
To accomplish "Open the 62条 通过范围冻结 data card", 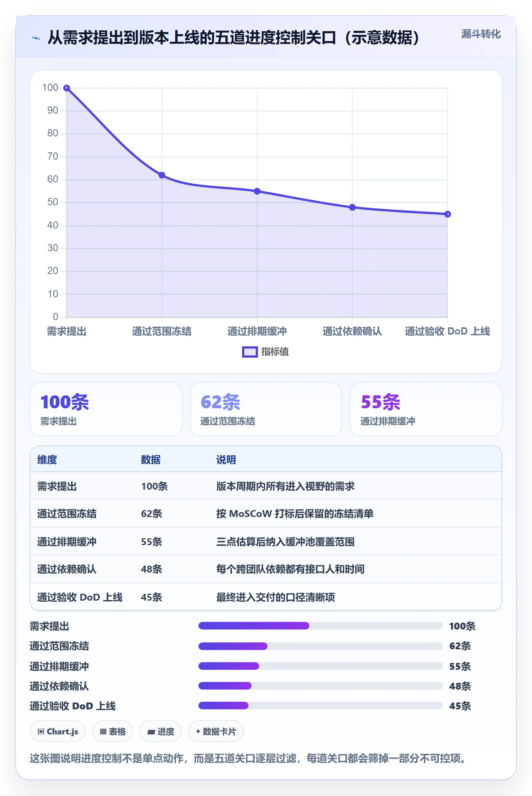I will point(266,409).
